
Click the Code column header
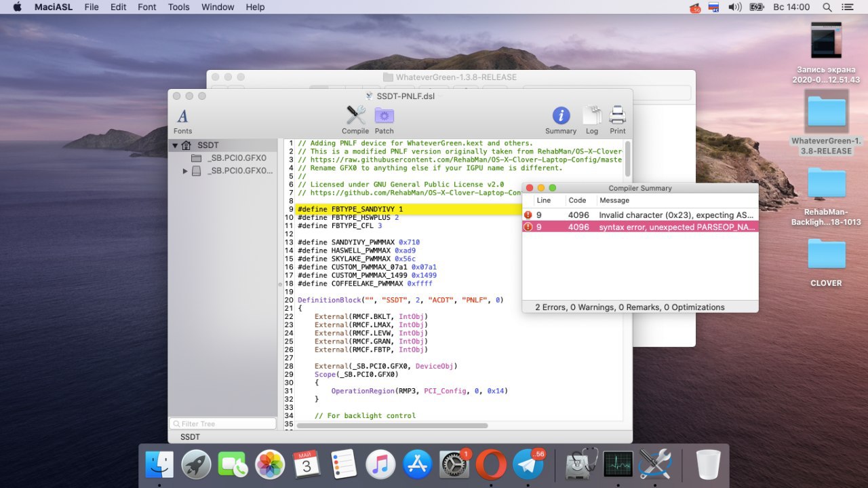tap(577, 200)
